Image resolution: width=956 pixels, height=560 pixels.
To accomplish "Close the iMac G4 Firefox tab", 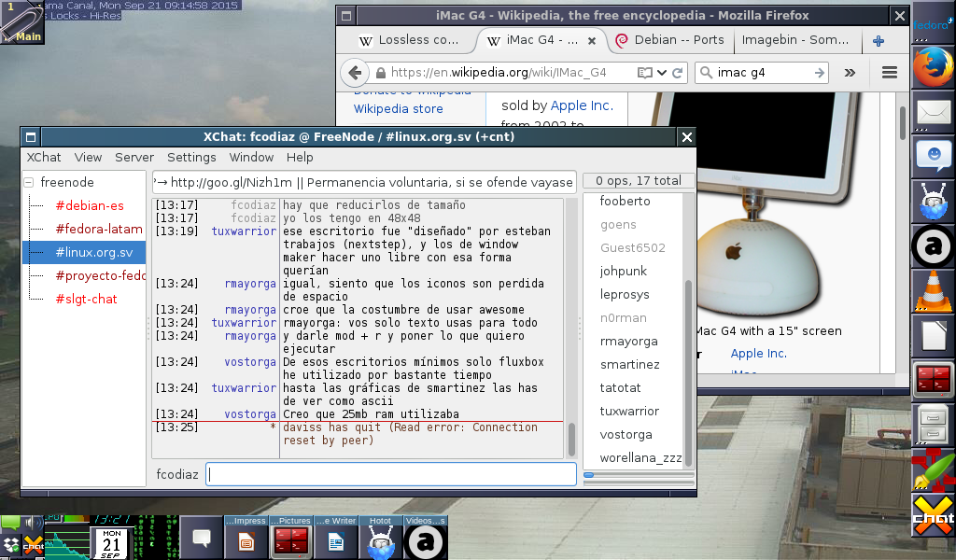I will tap(591, 41).
